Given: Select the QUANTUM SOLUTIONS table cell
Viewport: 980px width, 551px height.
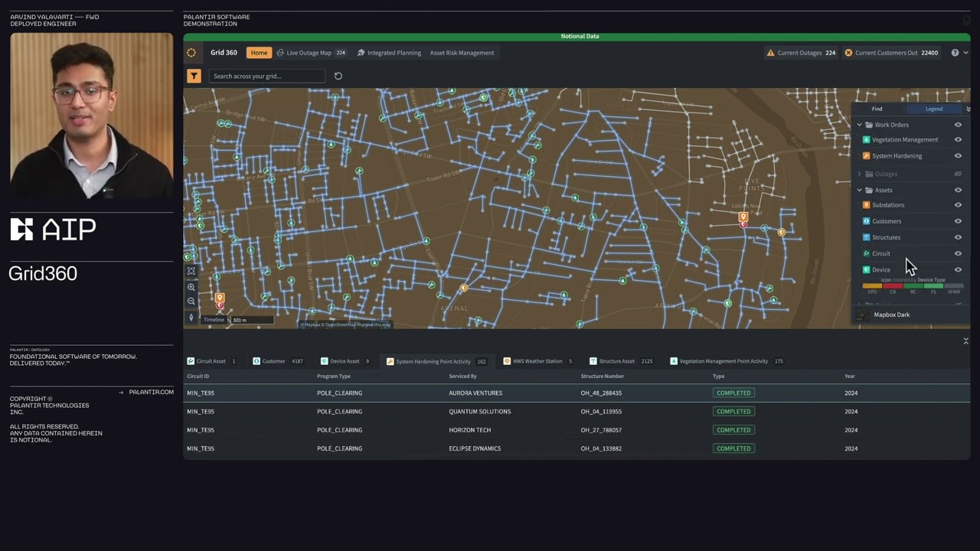Looking at the screenshot, I should pos(480,412).
